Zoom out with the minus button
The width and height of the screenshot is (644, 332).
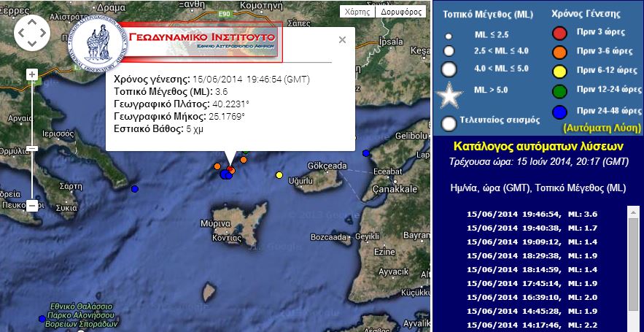coord(32,204)
